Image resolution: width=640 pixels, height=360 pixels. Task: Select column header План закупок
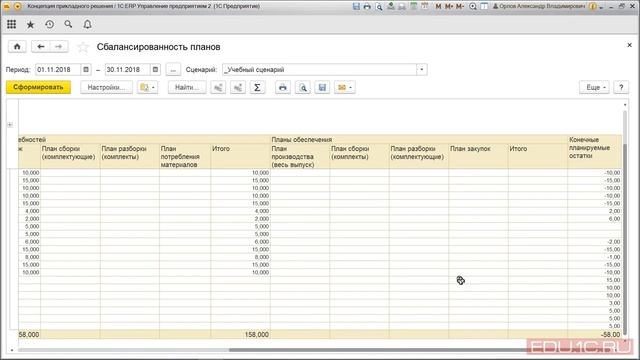(478, 156)
